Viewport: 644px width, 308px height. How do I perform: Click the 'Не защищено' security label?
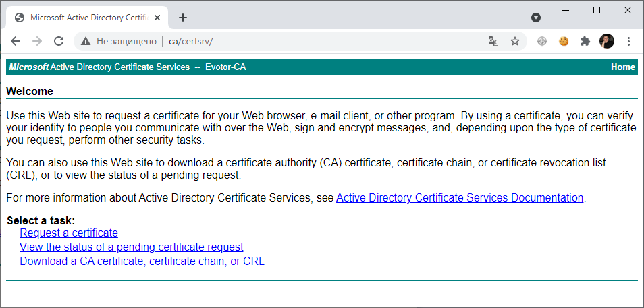[x=126, y=41]
